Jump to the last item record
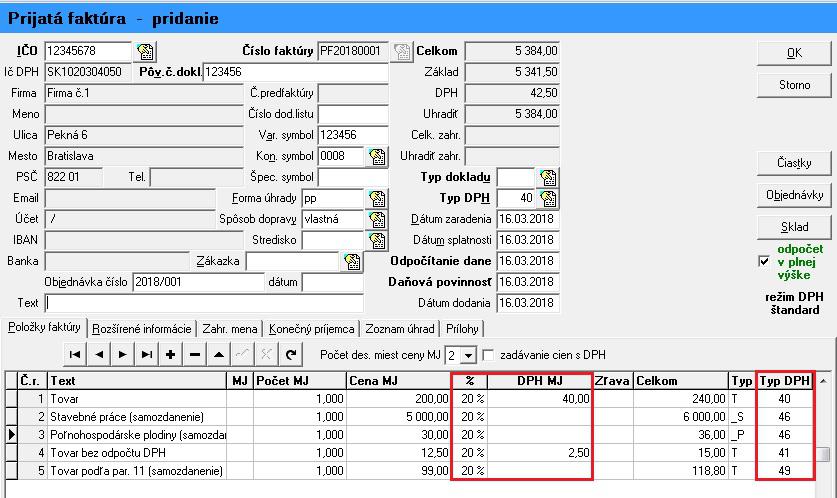The image size is (837, 498). 147,354
